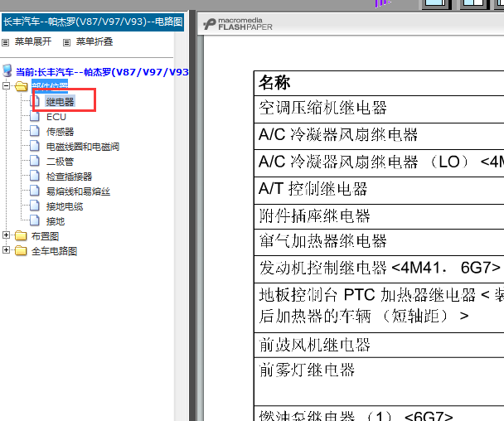Open the 电磁线圈和电磁阀 tree item
504x421 pixels.
[83, 147]
